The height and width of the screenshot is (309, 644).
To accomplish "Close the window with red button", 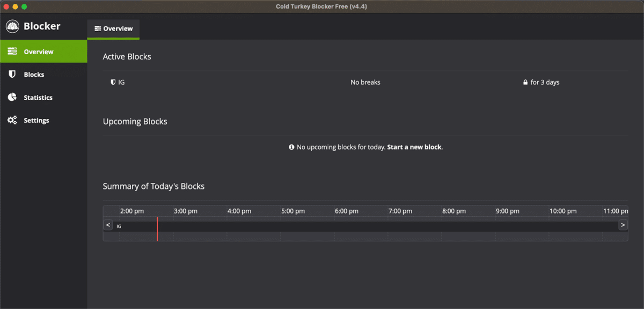I will coord(6,6).
